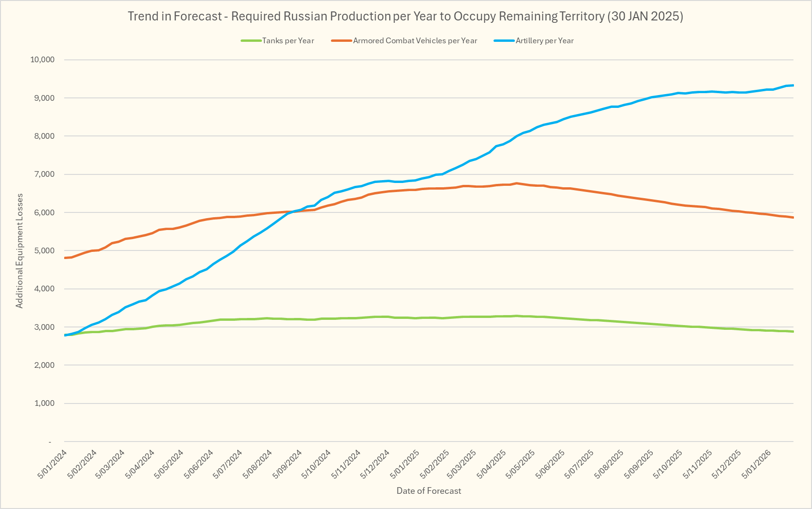
Task: Click the 10,000 y-axis tick label
Action: tap(42, 60)
